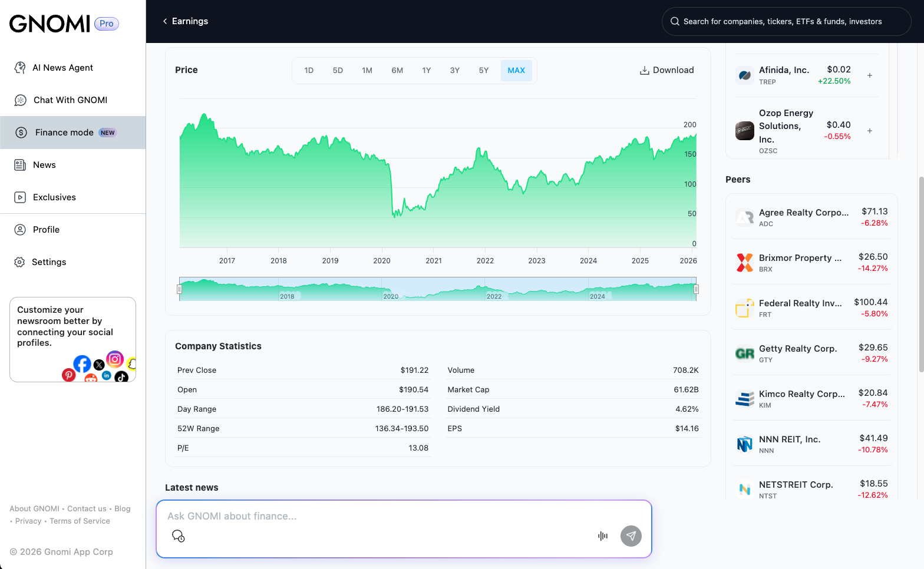924x569 pixels.
Task: Click the send arrow button in chat box
Action: 631,536
